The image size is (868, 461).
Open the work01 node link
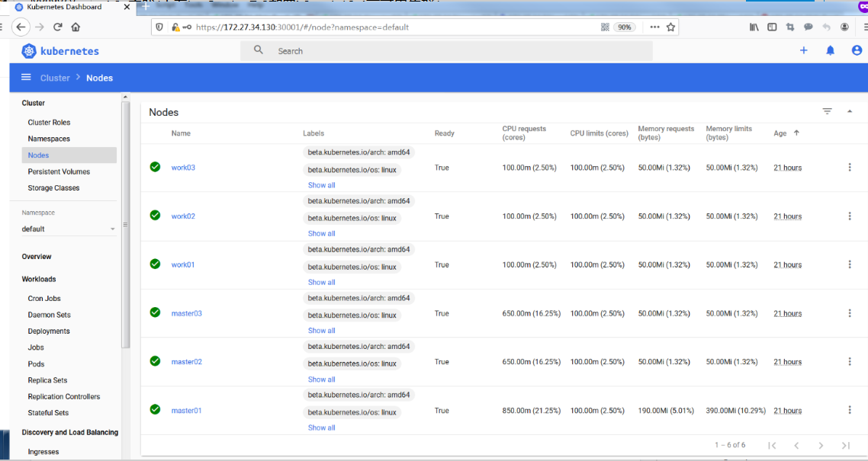(183, 264)
